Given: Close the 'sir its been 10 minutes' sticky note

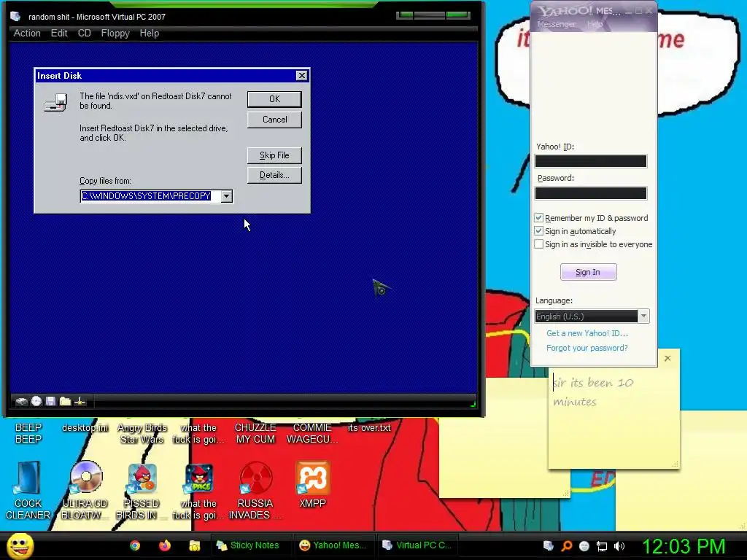Looking at the screenshot, I should (667, 358).
